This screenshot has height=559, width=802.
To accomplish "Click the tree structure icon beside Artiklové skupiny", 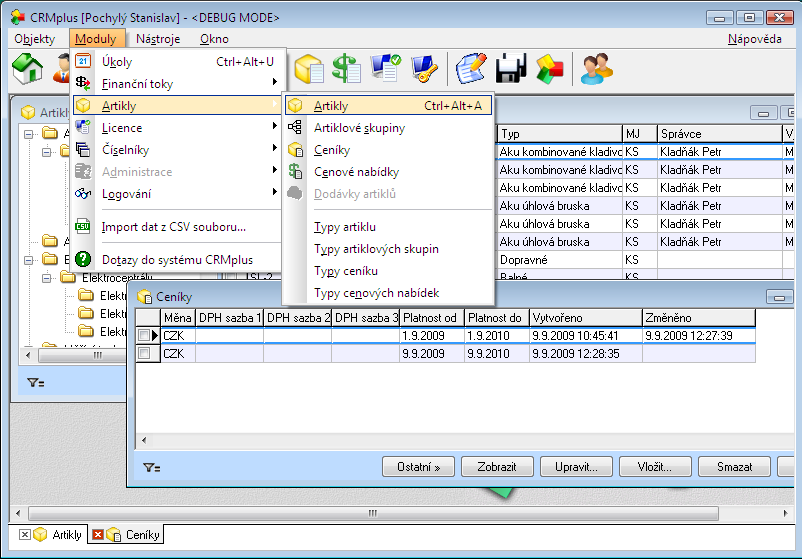I will (295, 127).
